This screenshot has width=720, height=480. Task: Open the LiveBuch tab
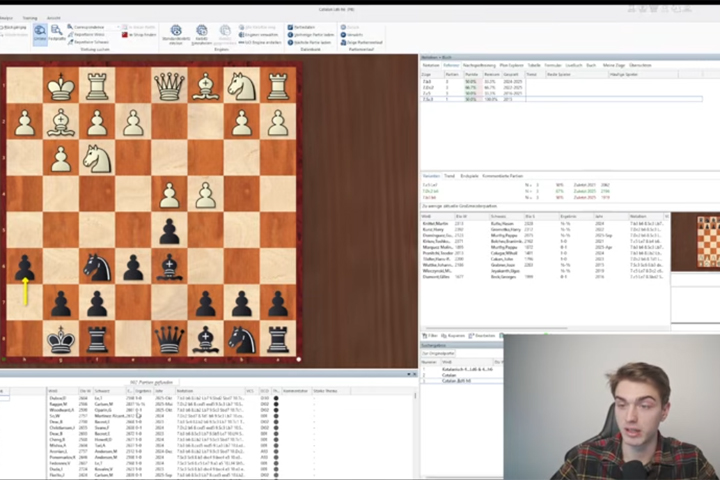[x=570, y=65]
